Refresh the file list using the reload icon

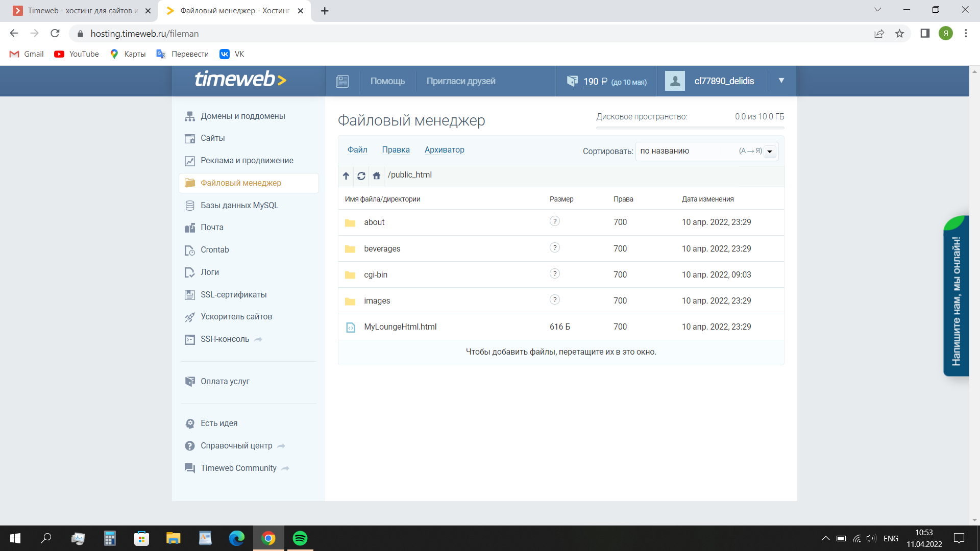point(361,176)
